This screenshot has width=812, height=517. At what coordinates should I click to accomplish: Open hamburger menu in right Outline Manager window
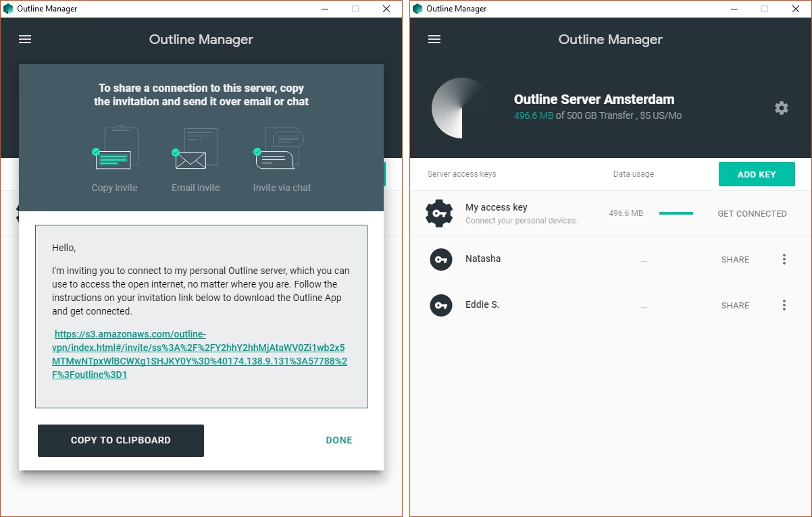tap(434, 39)
